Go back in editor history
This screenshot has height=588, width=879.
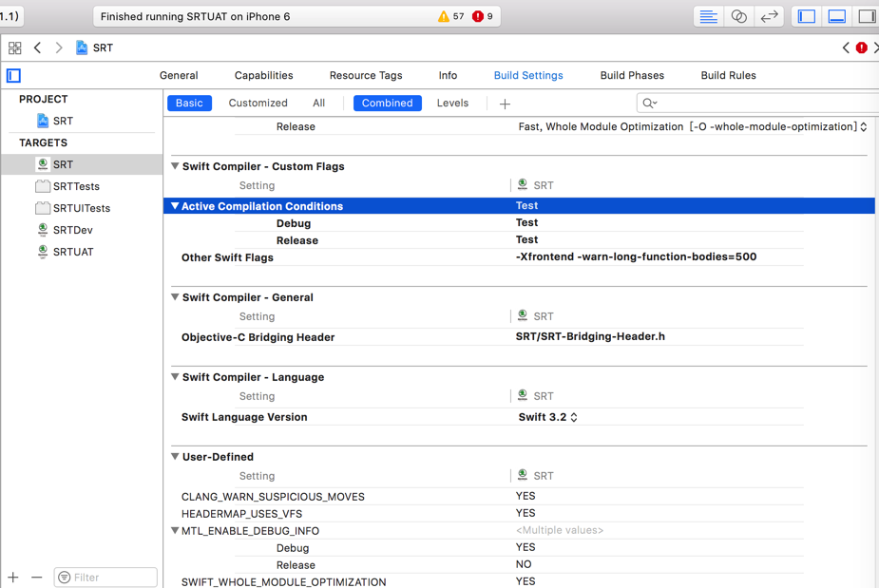click(x=38, y=47)
